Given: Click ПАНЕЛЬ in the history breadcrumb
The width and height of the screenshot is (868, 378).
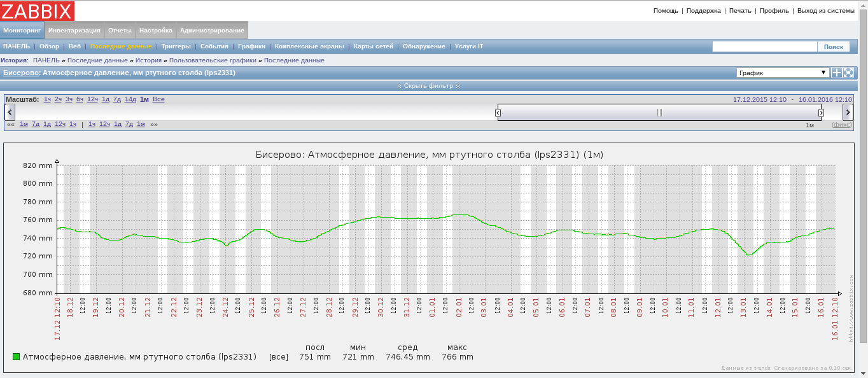Looking at the screenshot, I should 46,60.
